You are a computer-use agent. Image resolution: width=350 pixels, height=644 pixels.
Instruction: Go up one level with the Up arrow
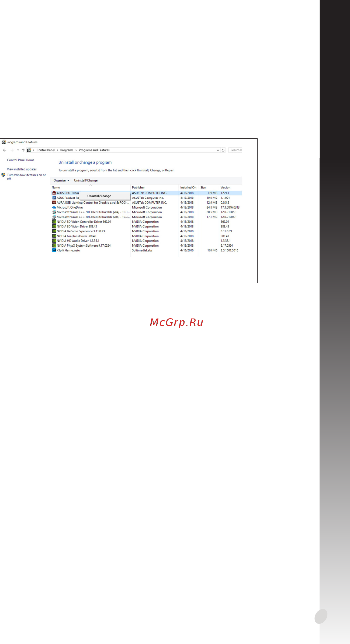pos(23,150)
